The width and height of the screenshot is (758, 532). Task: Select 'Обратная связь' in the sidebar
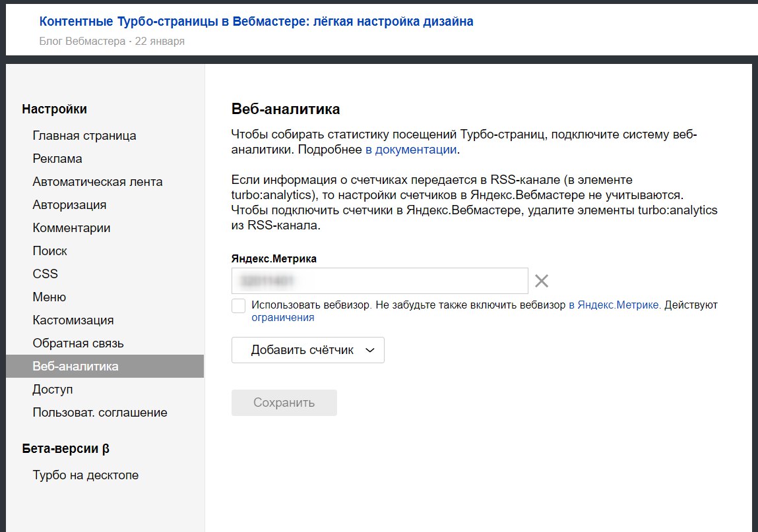coord(78,343)
